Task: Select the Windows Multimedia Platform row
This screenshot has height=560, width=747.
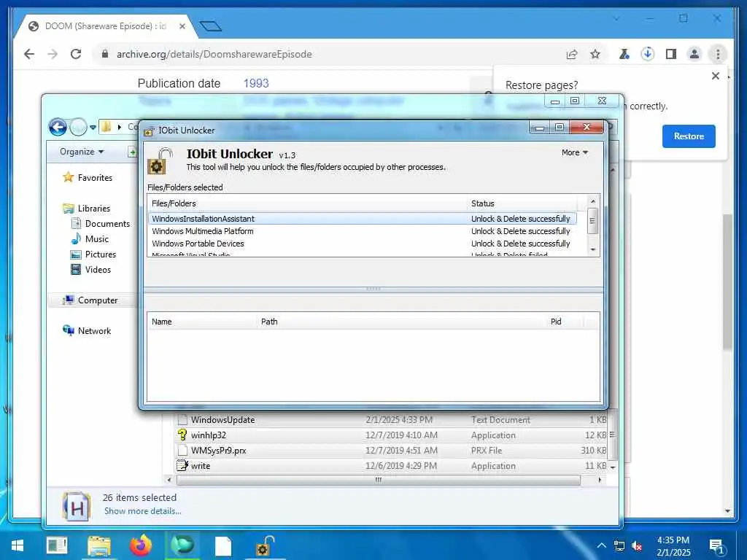Action: click(x=362, y=231)
